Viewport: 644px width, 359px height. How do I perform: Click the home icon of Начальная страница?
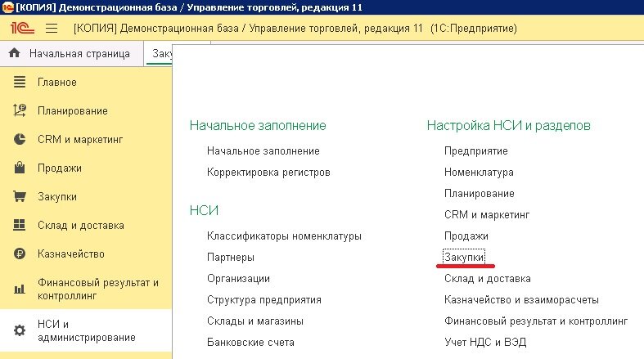pyautogui.click(x=15, y=53)
